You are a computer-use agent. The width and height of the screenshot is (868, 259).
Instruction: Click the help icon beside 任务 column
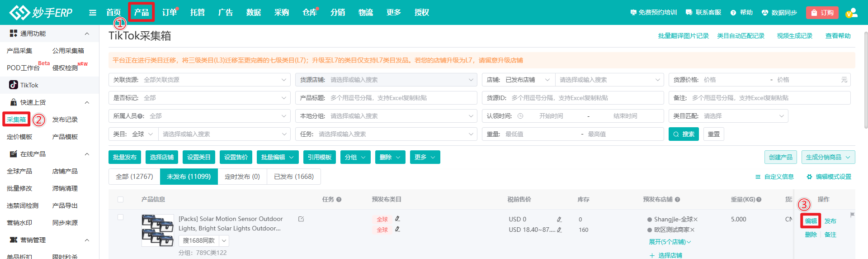(x=339, y=199)
